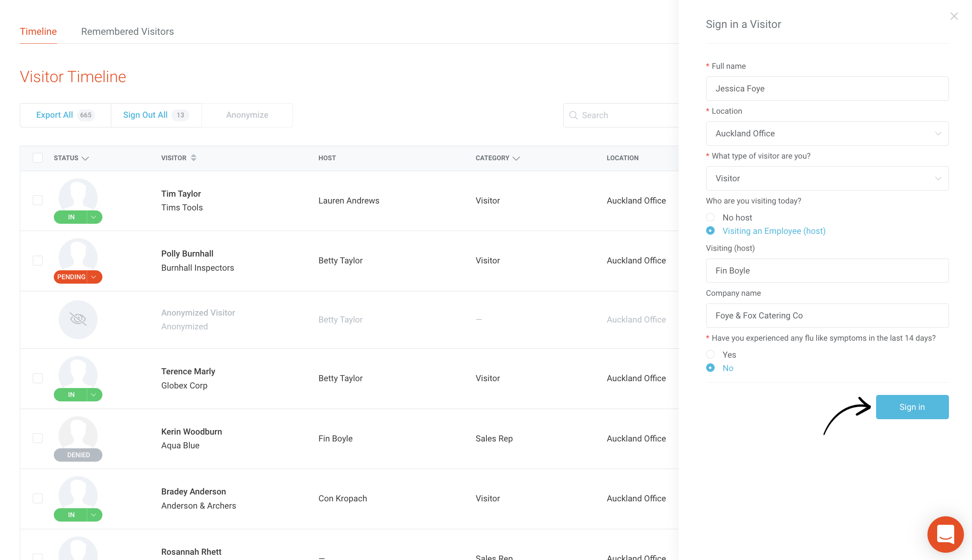Click the company Burnhall Inspectors
This screenshot has height=560, width=972.
[x=197, y=268]
